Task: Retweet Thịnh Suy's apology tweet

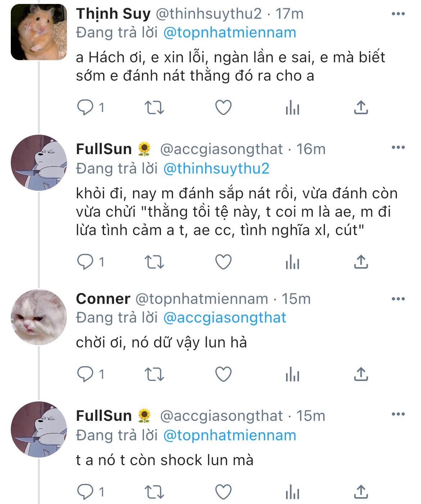Action: pos(154,107)
